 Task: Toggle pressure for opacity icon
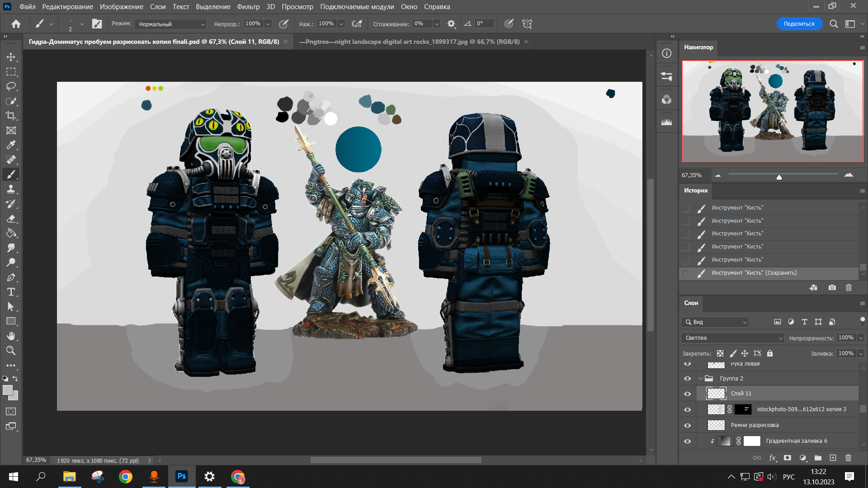pyautogui.click(x=283, y=24)
